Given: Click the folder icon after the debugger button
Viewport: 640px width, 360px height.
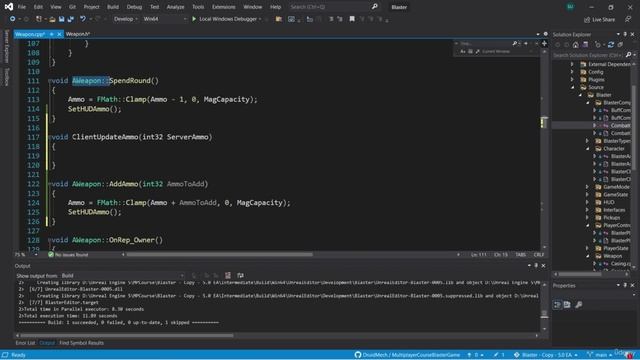Looking at the screenshot, I should tap(279, 19).
